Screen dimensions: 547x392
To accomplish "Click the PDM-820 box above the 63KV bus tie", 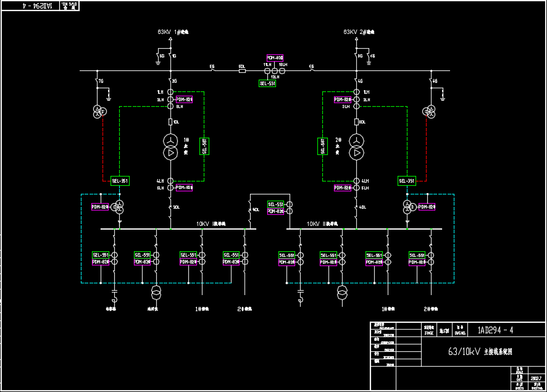I will (275, 57).
